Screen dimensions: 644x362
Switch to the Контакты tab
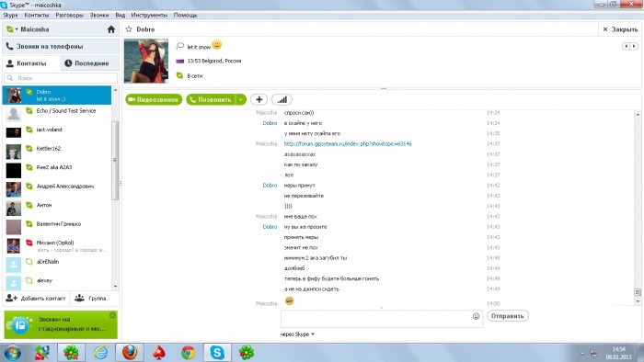click(31, 63)
